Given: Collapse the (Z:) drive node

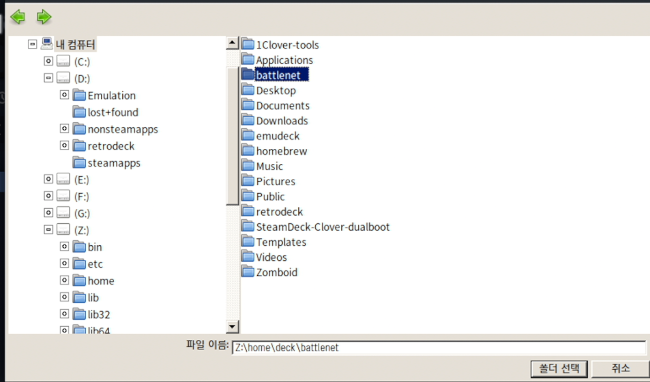Looking at the screenshot, I should coord(49,230).
